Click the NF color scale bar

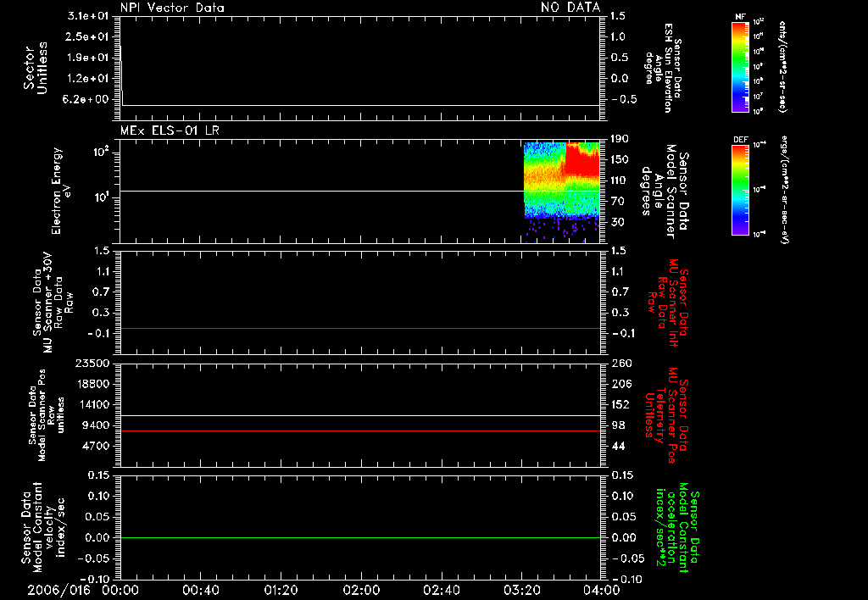(x=740, y=67)
